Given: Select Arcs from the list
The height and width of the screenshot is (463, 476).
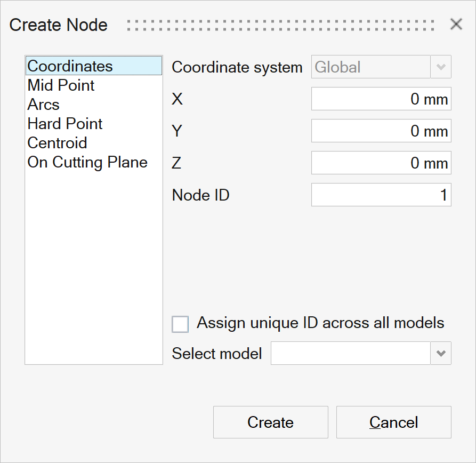Looking at the screenshot, I should pos(43,105).
